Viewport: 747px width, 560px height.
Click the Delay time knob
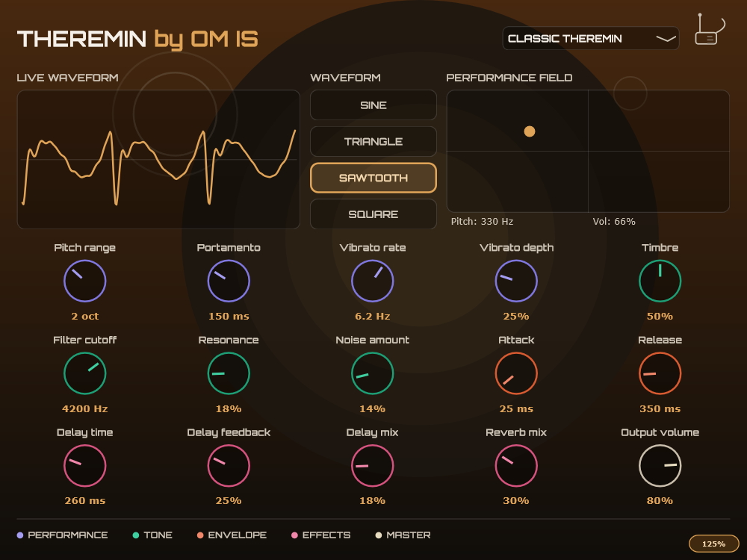coord(85,466)
